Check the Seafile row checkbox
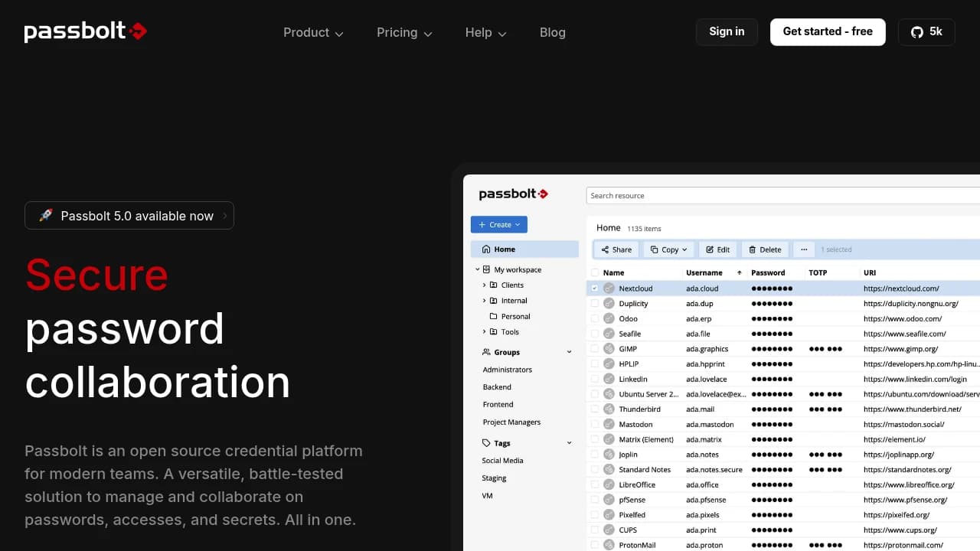 [x=595, y=334]
